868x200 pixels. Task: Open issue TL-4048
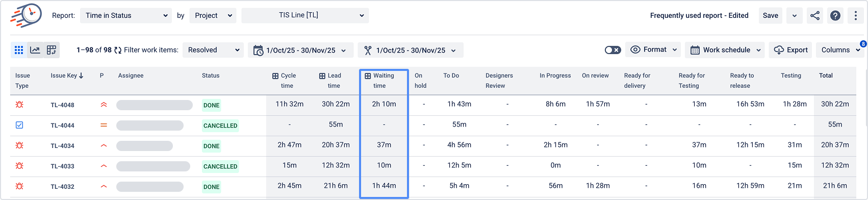[x=63, y=105]
